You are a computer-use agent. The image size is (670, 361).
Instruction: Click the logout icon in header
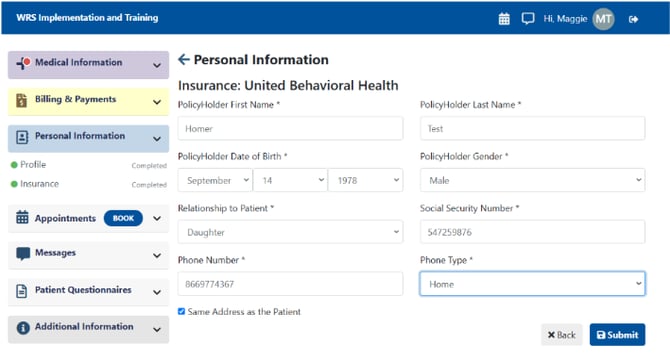point(633,19)
